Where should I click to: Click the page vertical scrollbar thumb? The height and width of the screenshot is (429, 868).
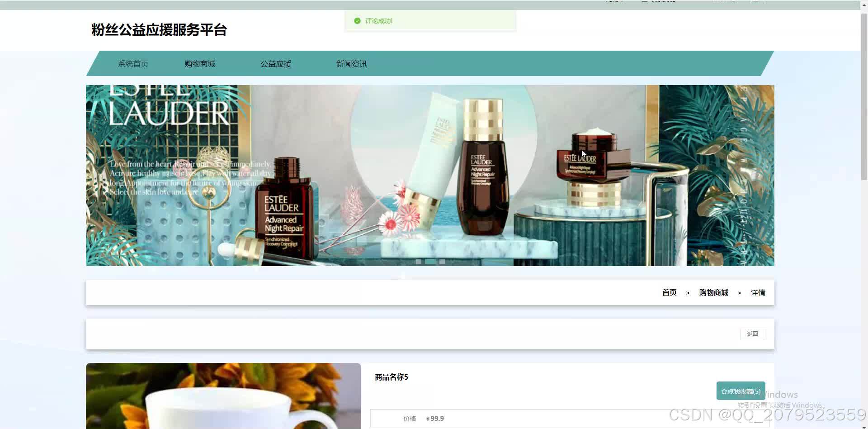864,97
